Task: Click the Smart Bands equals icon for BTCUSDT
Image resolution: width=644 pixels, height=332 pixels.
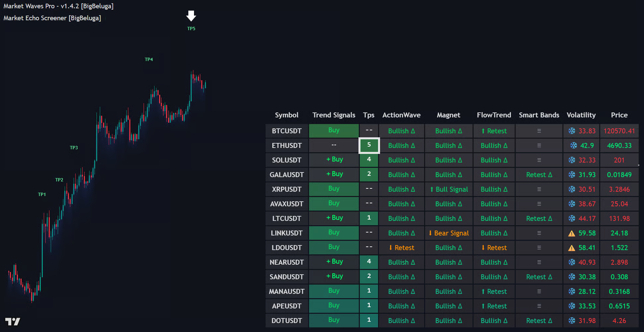Action: coord(539,131)
